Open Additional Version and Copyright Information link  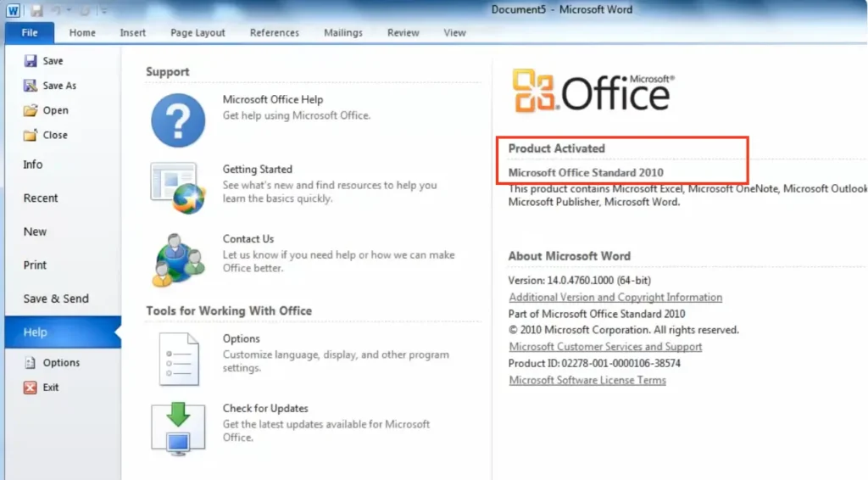[615, 298]
